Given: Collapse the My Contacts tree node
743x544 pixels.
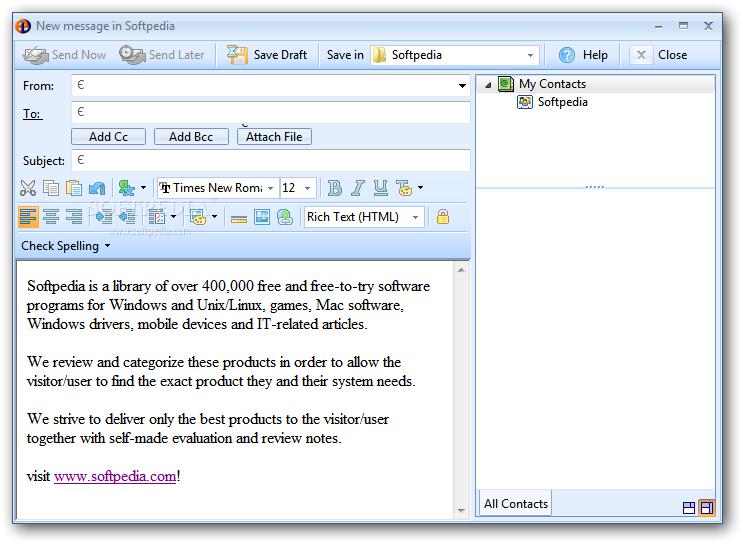Looking at the screenshot, I should (x=488, y=85).
